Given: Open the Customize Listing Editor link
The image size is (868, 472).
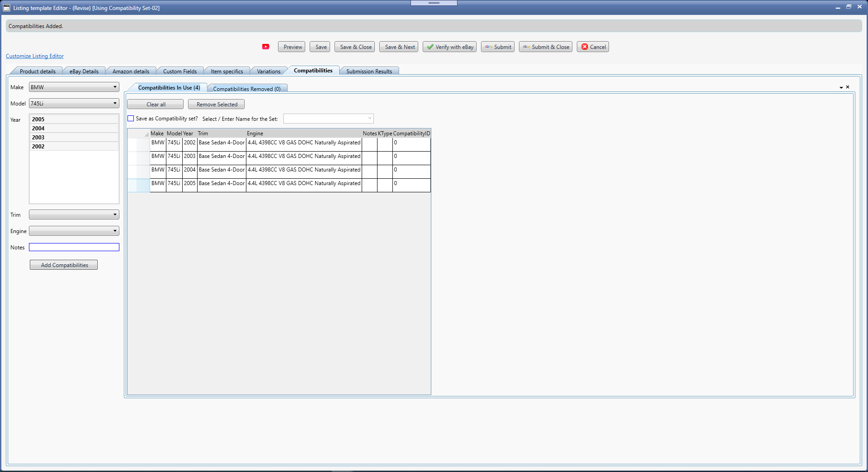Looking at the screenshot, I should click(x=35, y=56).
